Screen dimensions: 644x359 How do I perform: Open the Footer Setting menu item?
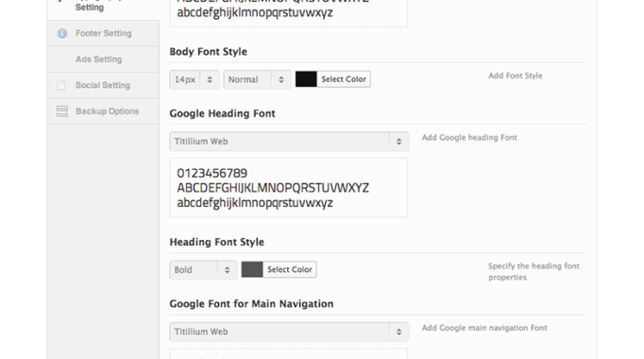click(x=104, y=33)
